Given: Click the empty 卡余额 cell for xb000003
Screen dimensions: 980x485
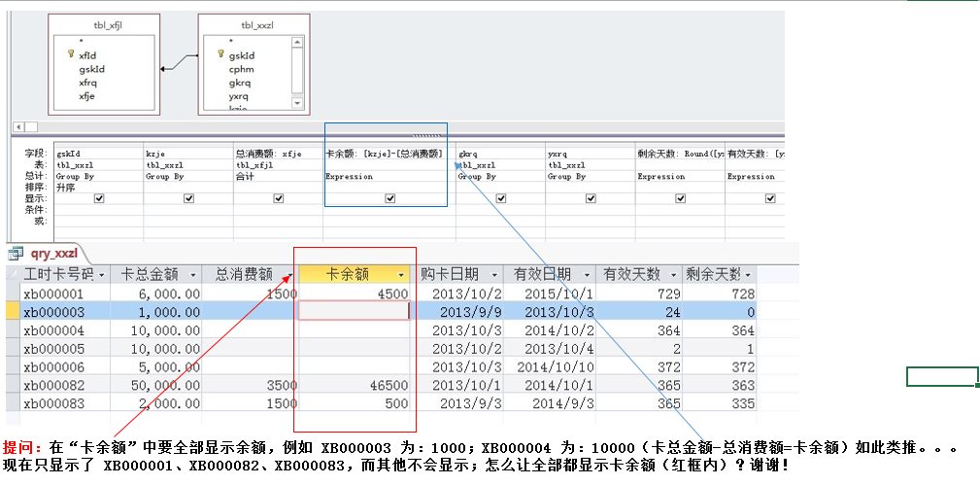Looking at the screenshot, I should [354, 311].
